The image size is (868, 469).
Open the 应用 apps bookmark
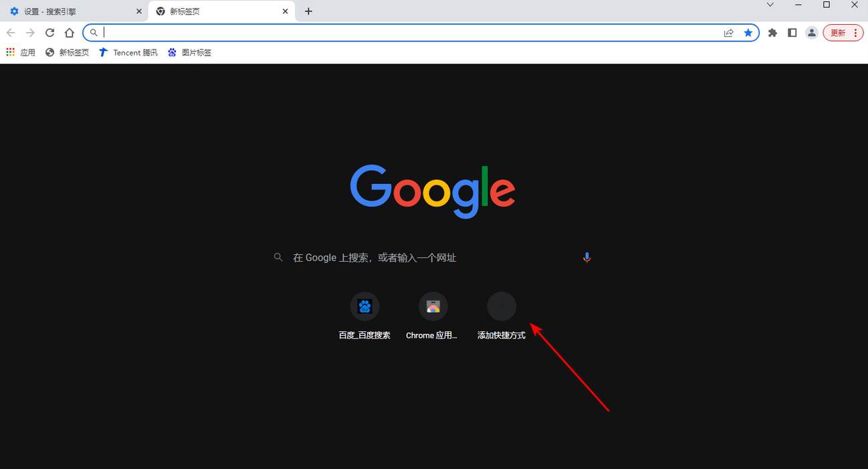click(x=21, y=52)
